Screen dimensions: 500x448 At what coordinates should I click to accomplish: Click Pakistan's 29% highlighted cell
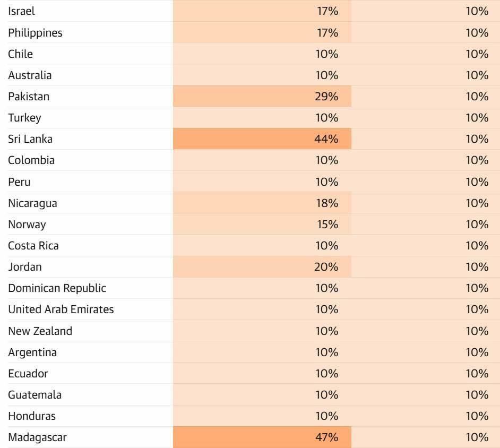click(262, 96)
